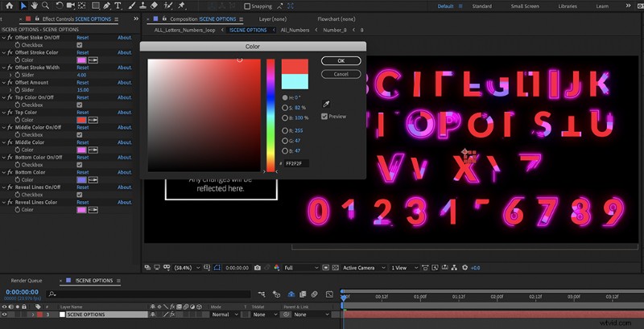Screen dimensions: 644x329
Task: Select the Rectangle shape tool
Action: coord(95,6)
